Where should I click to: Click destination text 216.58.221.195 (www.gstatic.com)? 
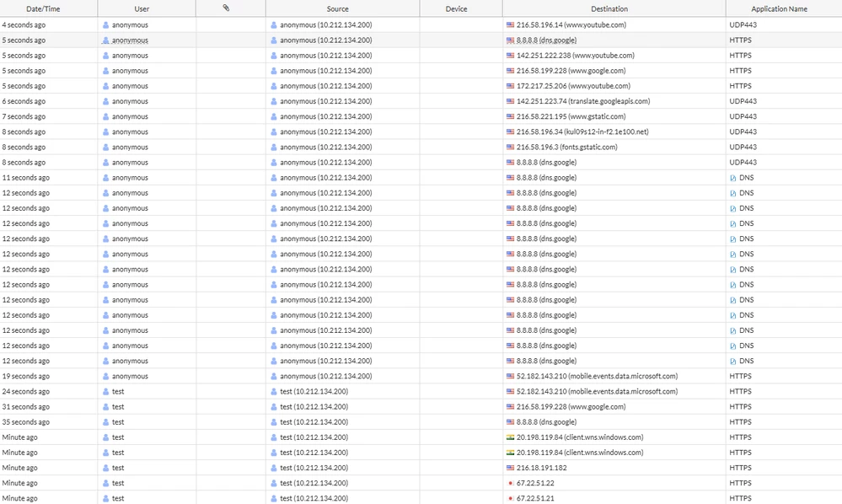571,116
